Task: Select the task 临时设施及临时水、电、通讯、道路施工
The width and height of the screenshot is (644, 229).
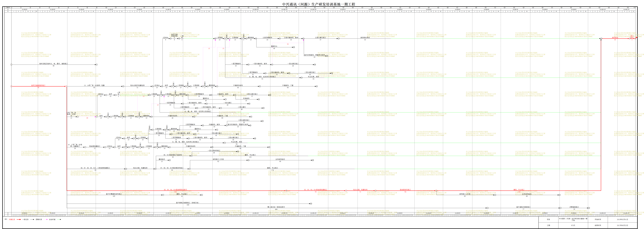Action: tap(53, 64)
